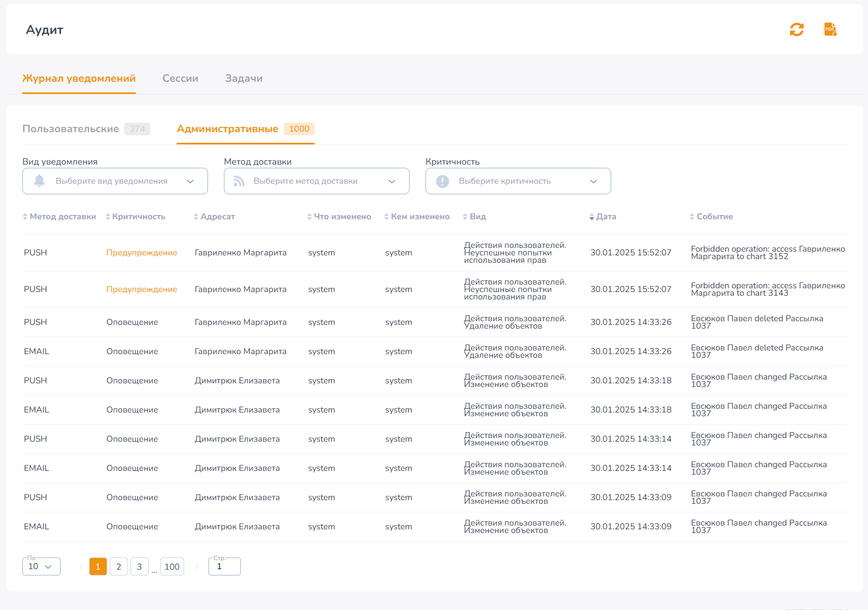This screenshot has width=868, height=610.
Task: Sort by Что изменено column arrows
Action: pyautogui.click(x=309, y=217)
